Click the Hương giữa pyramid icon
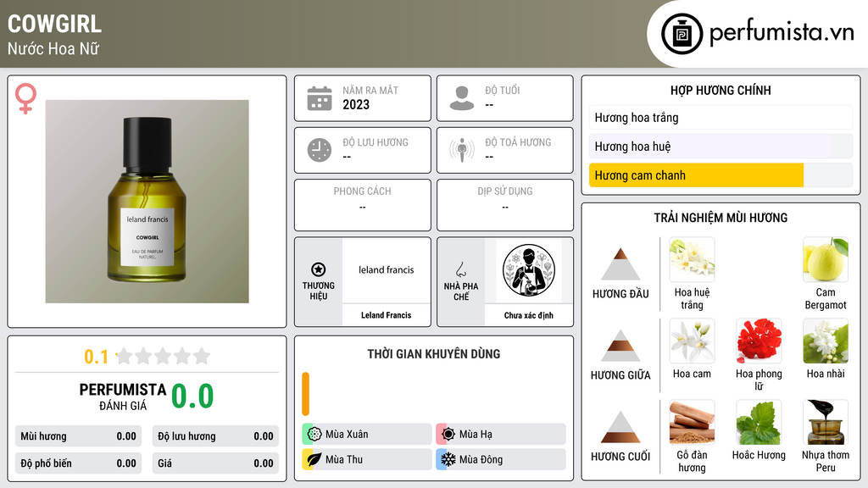868x488 pixels. coord(620,346)
